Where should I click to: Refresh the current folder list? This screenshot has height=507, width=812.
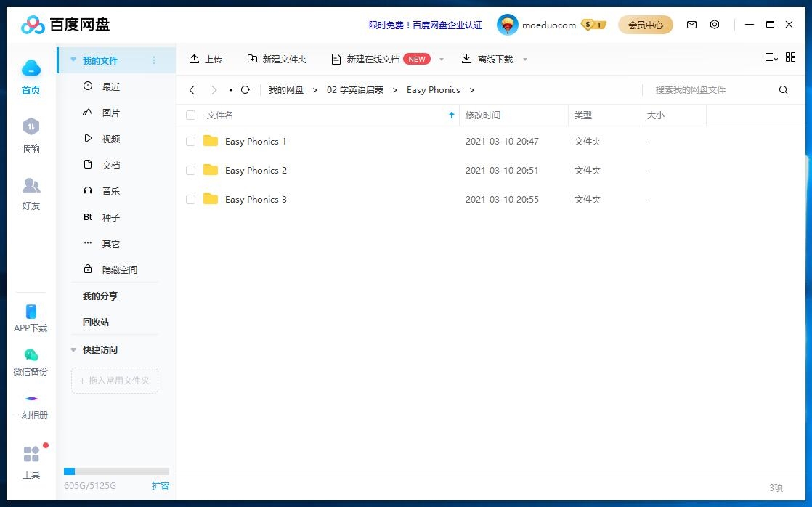click(245, 90)
